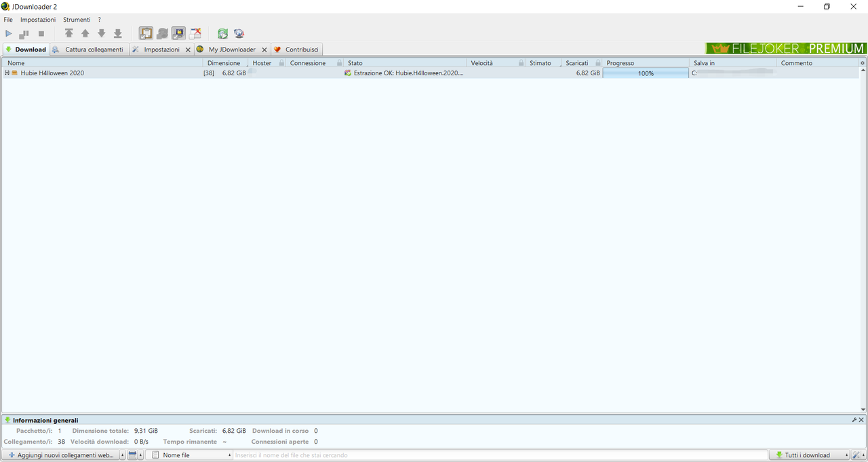Move selection down one position
Image resolution: width=868 pixels, height=462 pixels.
(101, 33)
